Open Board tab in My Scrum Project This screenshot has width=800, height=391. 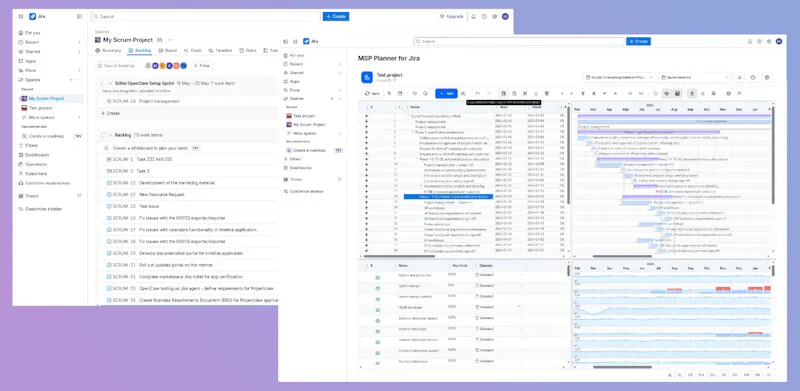pyautogui.click(x=167, y=51)
